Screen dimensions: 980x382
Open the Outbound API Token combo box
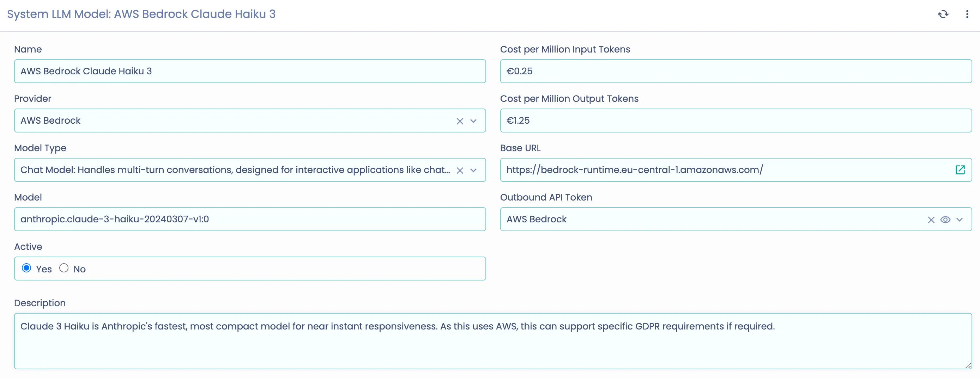click(736, 219)
